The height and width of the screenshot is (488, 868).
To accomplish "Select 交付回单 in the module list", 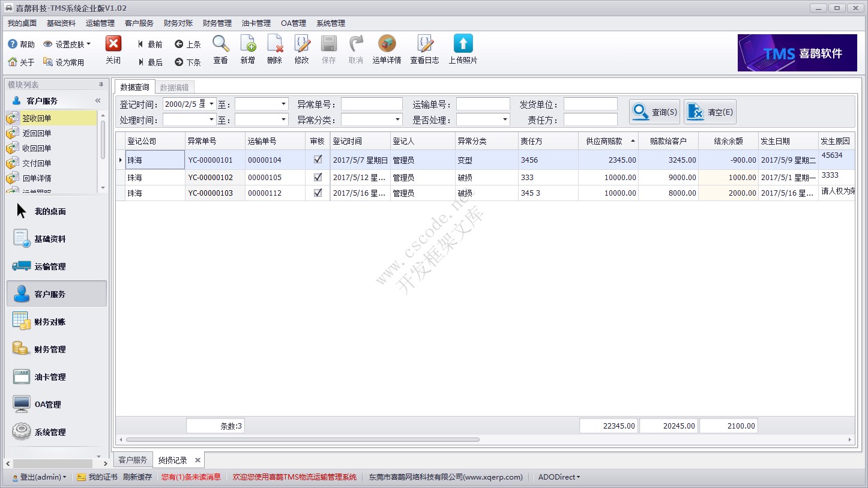I will [x=51, y=163].
